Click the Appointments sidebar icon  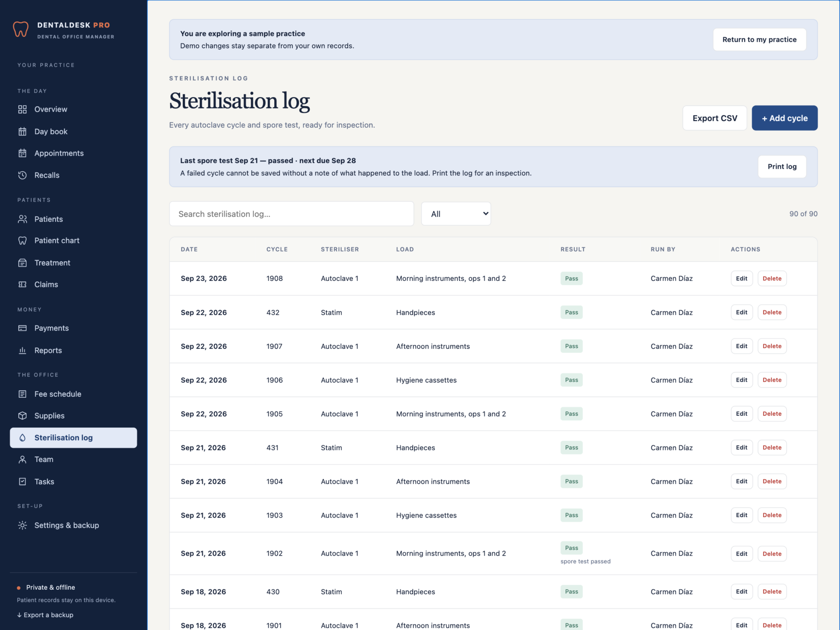tap(22, 153)
